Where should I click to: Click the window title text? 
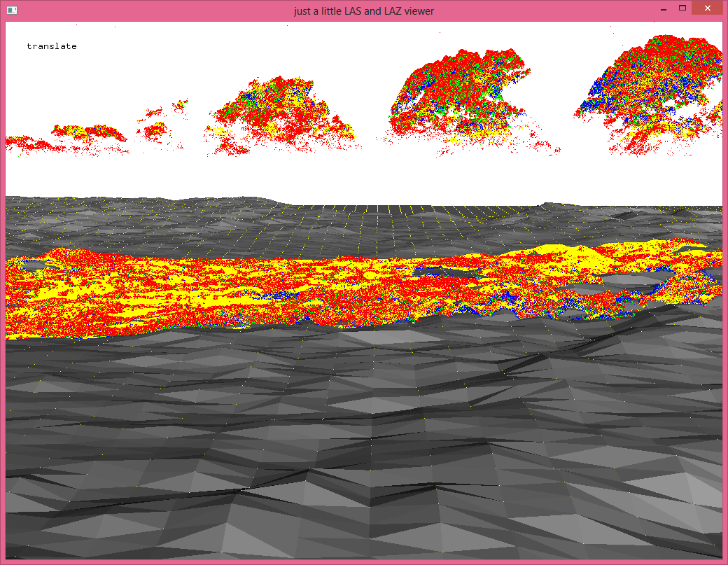click(364, 11)
